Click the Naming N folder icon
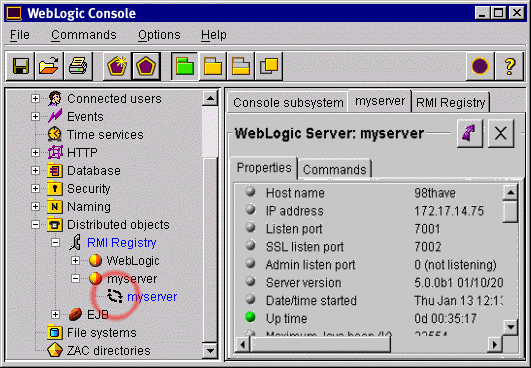This screenshot has height=368, width=531. click(55, 206)
